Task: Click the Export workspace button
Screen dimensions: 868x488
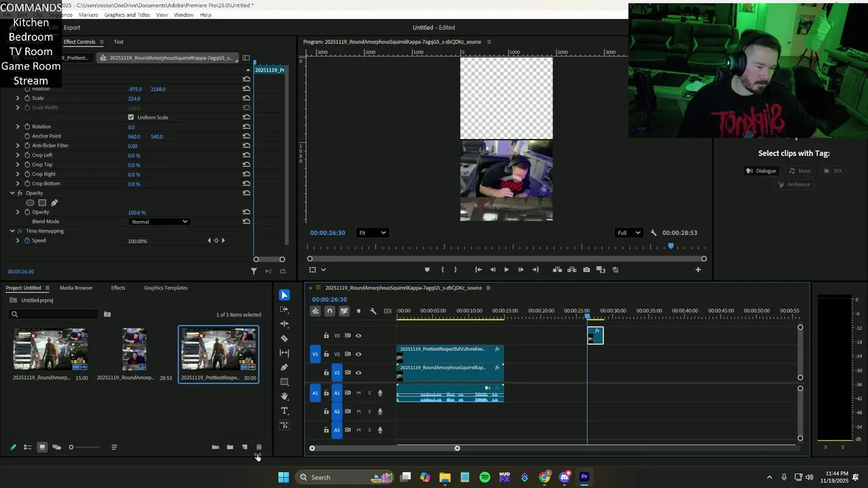Action: [x=72, y=28]
